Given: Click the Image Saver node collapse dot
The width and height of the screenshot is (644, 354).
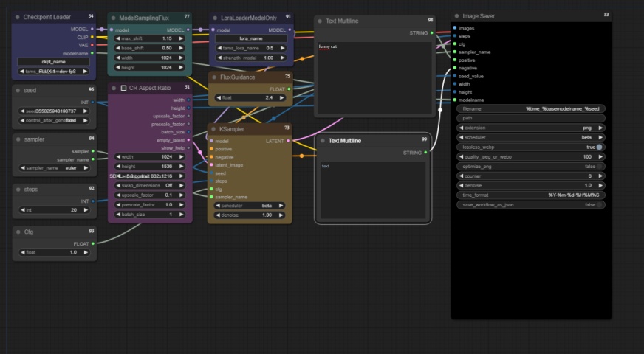Looking at the screenshot, I should coord(456,16).
